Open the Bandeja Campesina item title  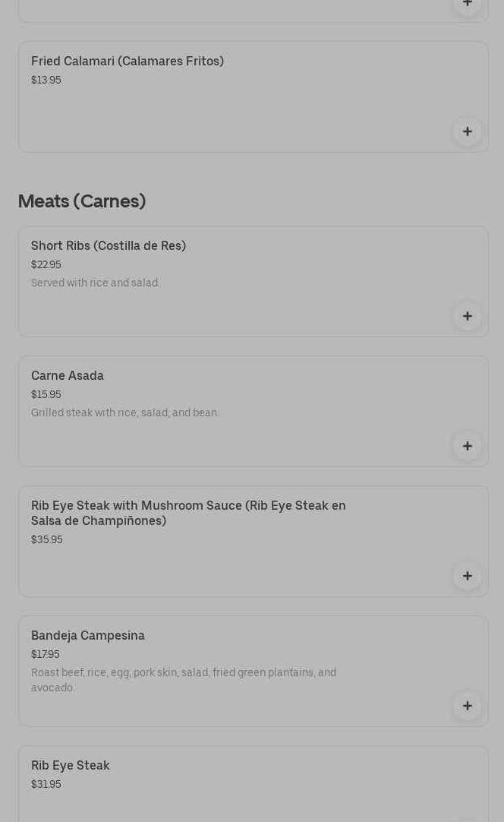(88, 636)
